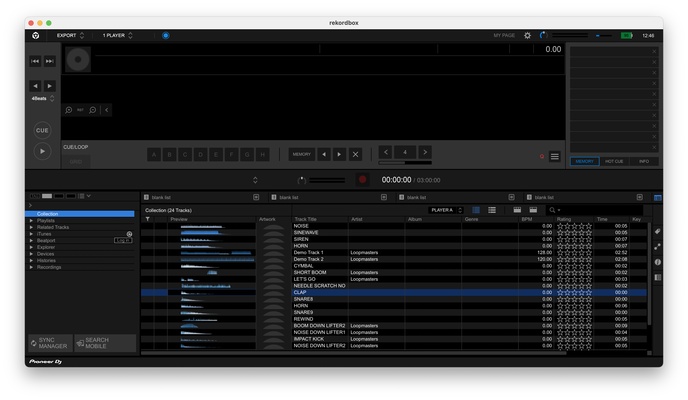Click the track filter funnel icon
Screen dimensions: 688x400
(x=148, y=219)
